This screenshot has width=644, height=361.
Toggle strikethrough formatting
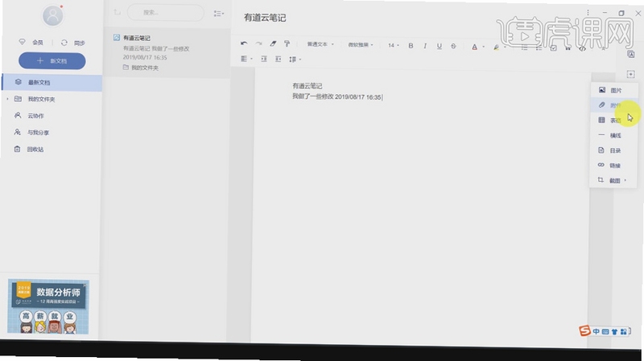(453, 46)
